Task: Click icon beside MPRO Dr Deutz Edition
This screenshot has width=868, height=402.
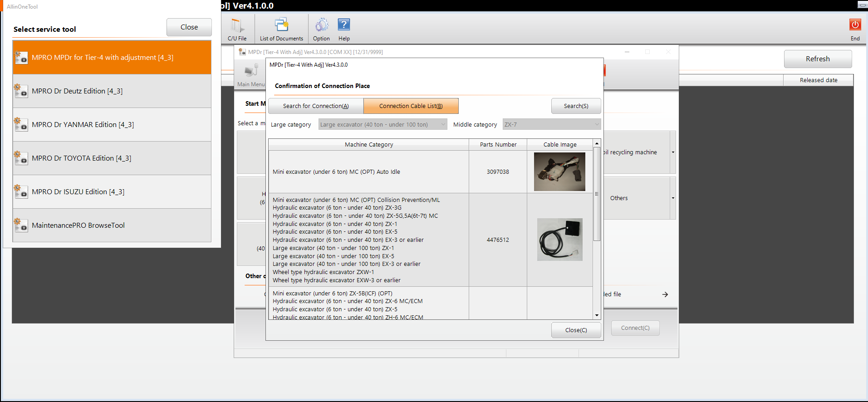Action: point(21,91)
